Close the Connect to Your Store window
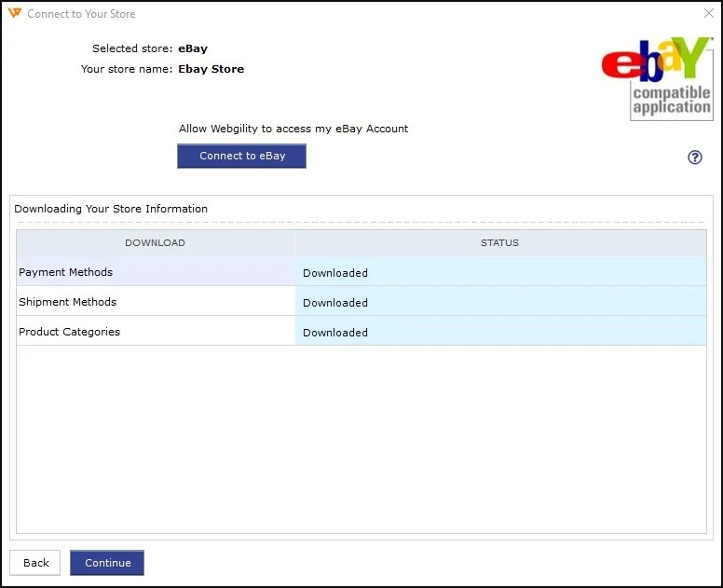The width and height of the screenshot is (723, 588). point(708,14)
